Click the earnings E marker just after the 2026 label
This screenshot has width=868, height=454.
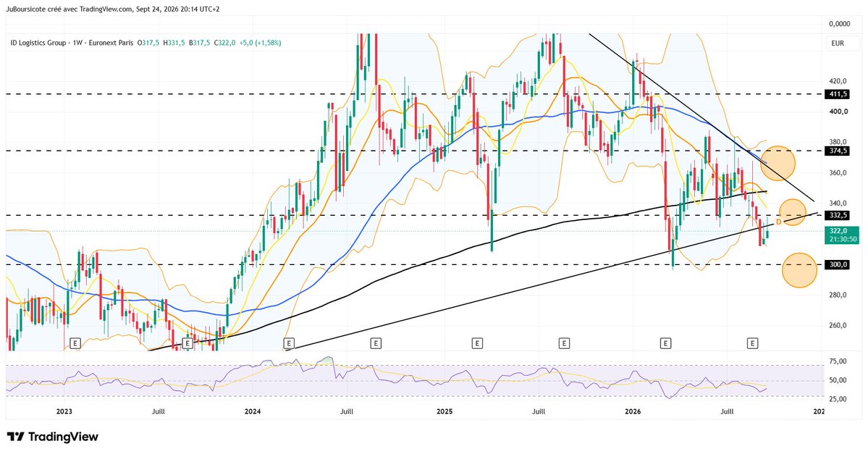coord(666,343)
